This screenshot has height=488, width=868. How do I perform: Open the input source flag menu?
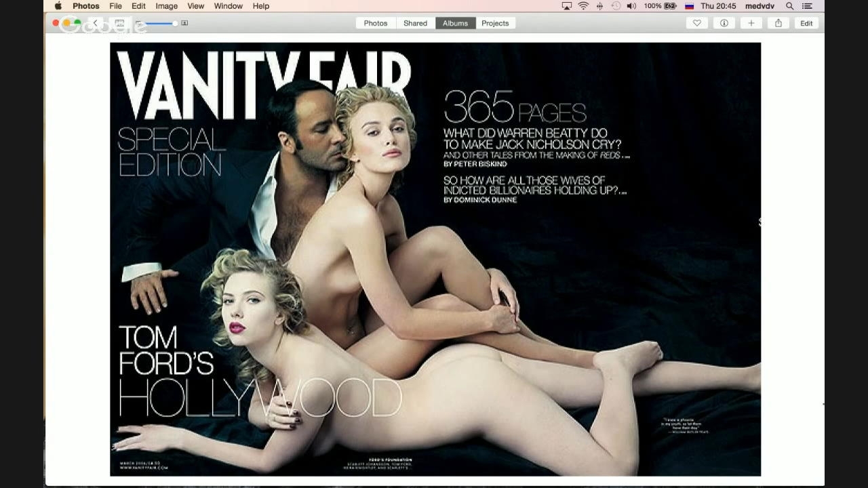(690, 6)
